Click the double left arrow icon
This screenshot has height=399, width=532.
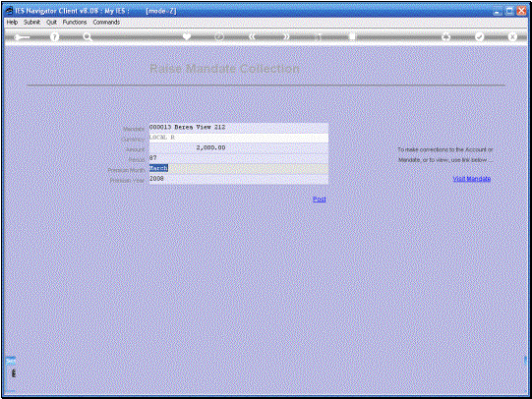[x=252, y=36]
